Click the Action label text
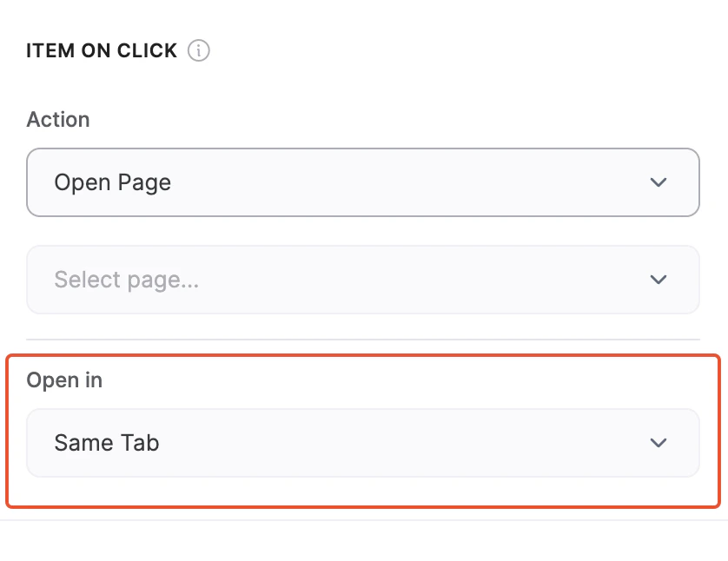Screen dimensions: 728x561 point(58,120)
